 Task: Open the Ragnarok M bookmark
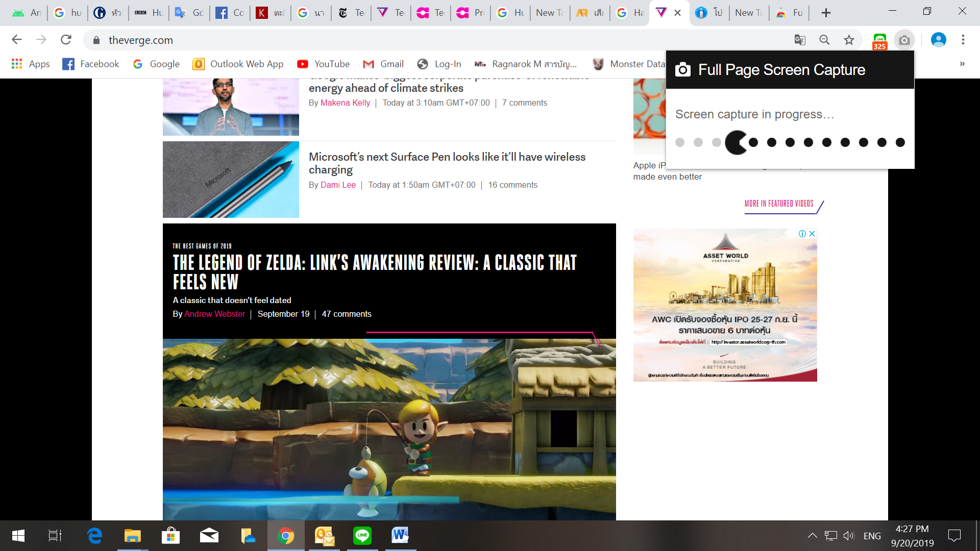(526, 64)
